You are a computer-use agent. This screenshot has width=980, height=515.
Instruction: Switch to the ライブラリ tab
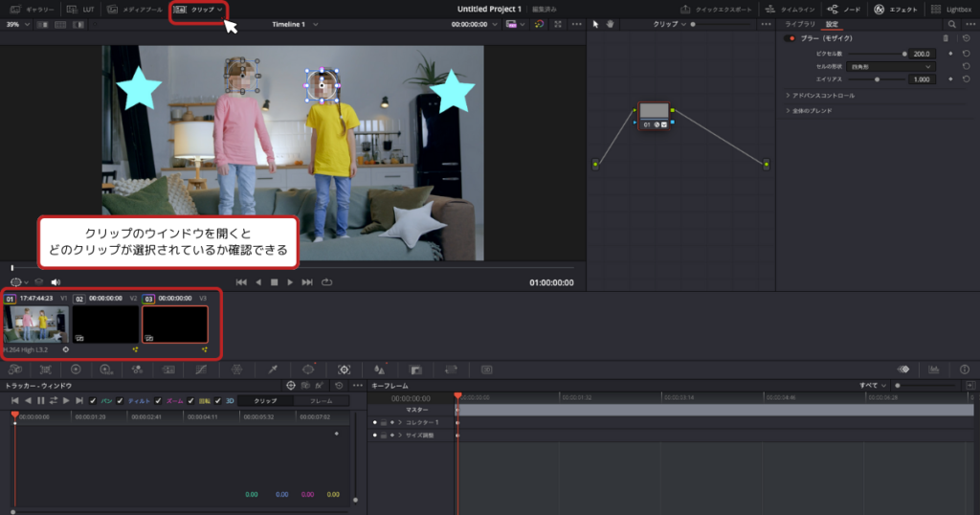click(x=800, y=24)
